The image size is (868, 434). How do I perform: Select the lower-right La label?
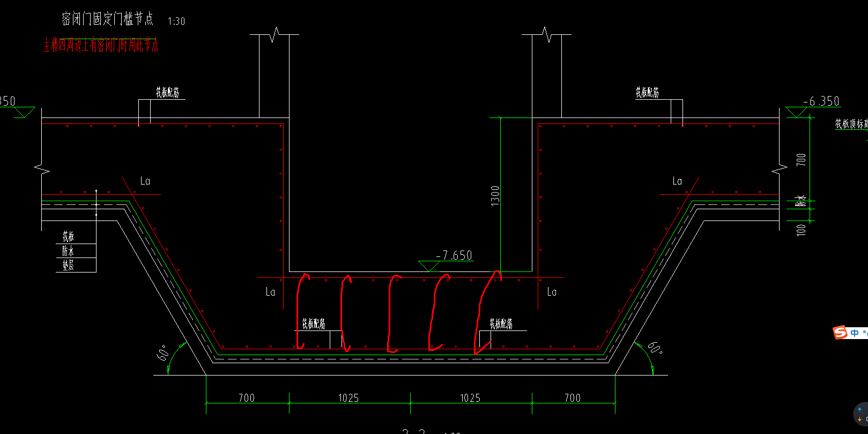click(x=552, y=292)
